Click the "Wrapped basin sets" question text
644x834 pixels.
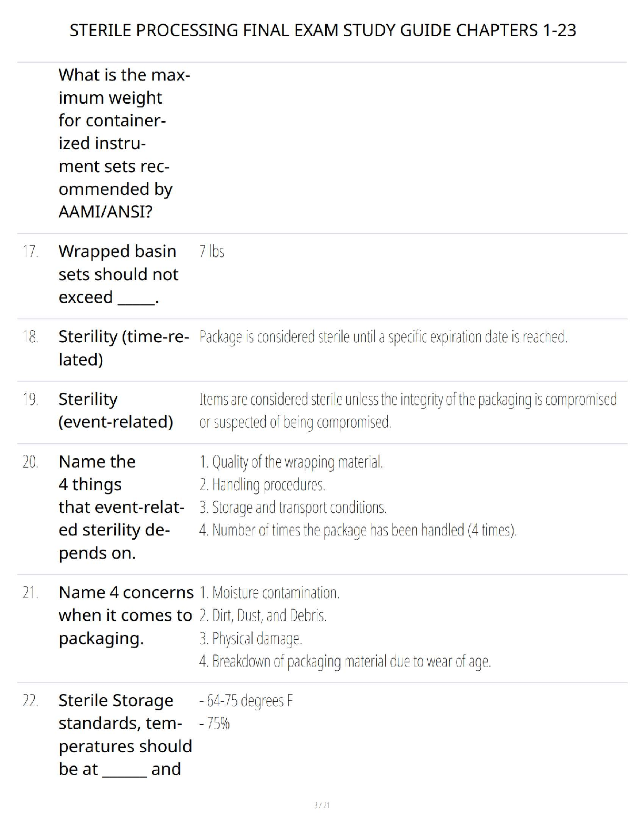pos(118,274)
